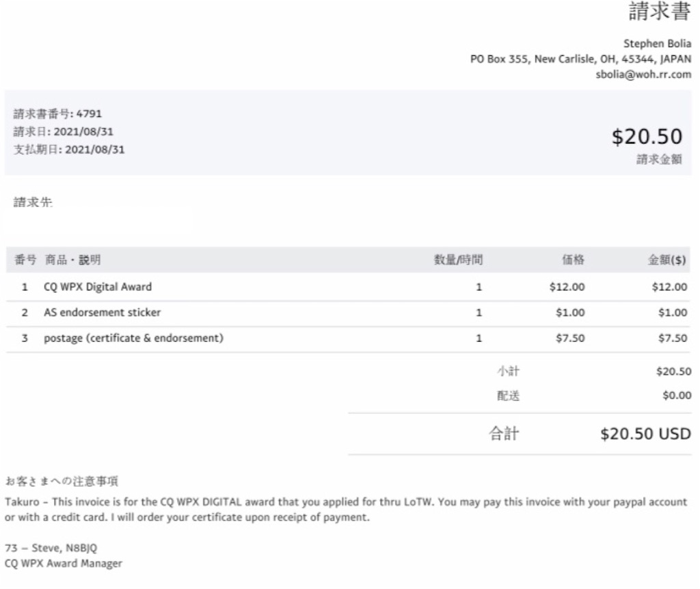Select the $20.50 billed amount header

point(647,137)
